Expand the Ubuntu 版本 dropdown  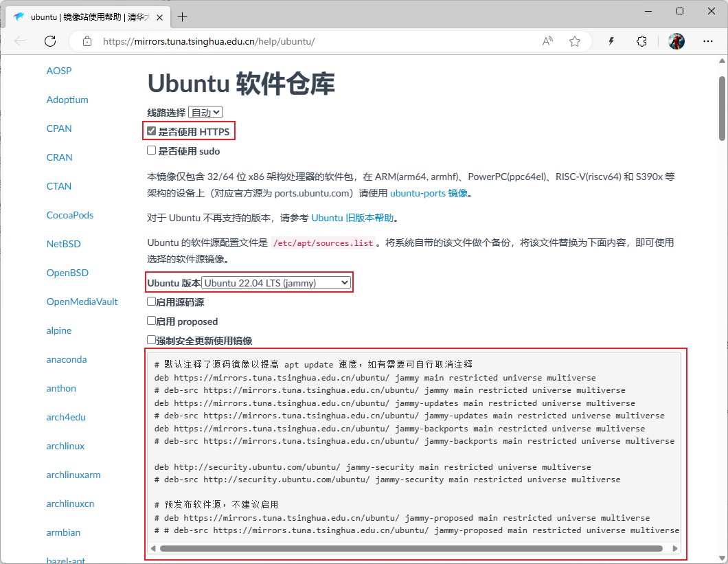point(276,283)
